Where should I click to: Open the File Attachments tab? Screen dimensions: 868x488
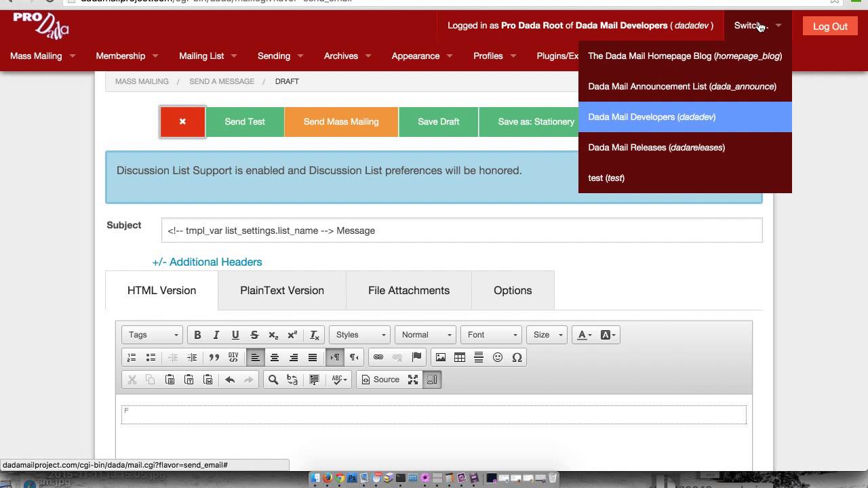(409, 290)
